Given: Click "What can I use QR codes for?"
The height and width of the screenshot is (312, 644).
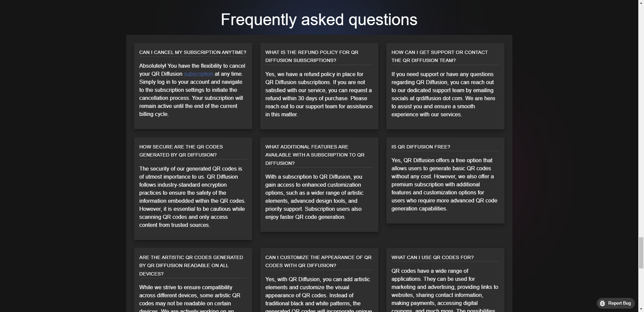Looking at the screenshot, I should point(432,257).
